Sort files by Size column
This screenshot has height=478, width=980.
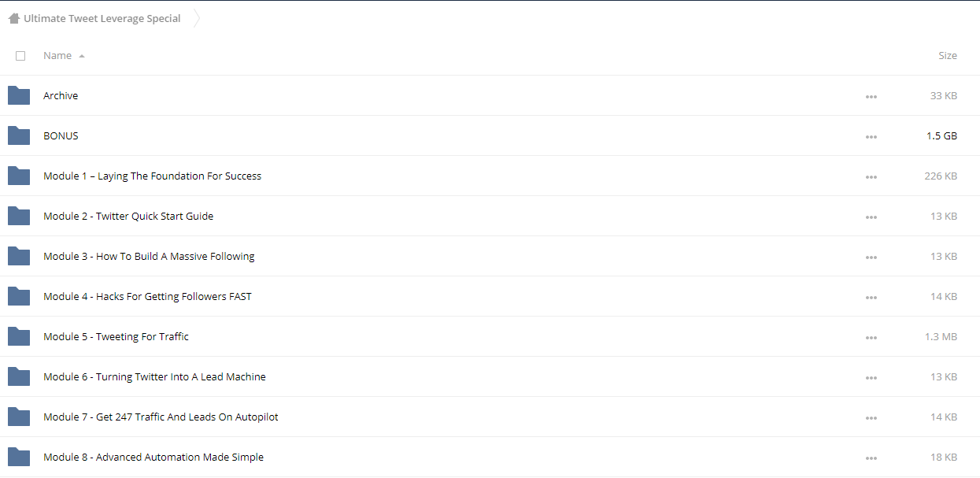(x=947, y=55)
